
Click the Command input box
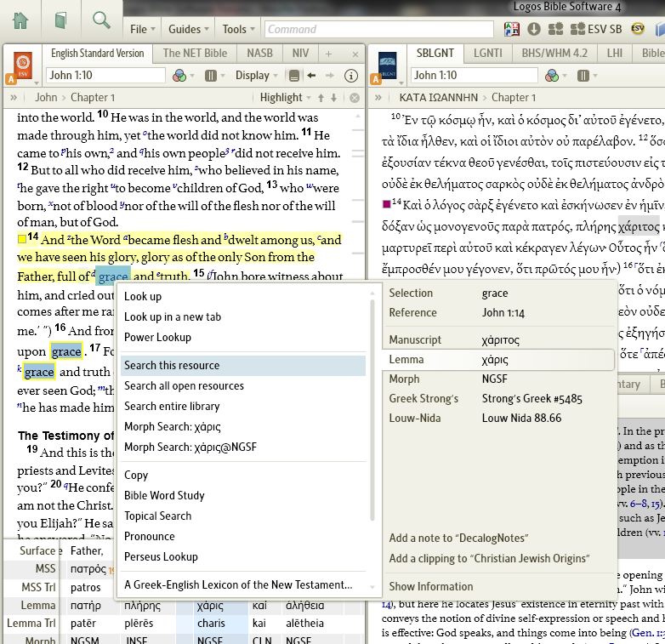point(381,29)
